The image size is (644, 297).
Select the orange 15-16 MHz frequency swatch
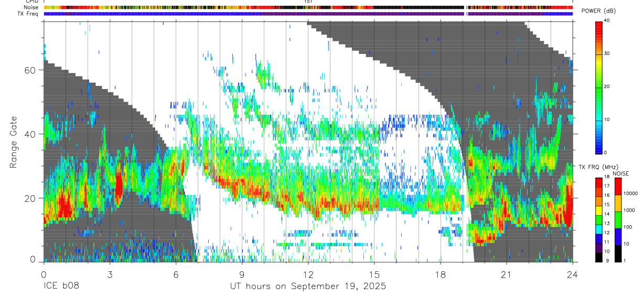[598, 201]
